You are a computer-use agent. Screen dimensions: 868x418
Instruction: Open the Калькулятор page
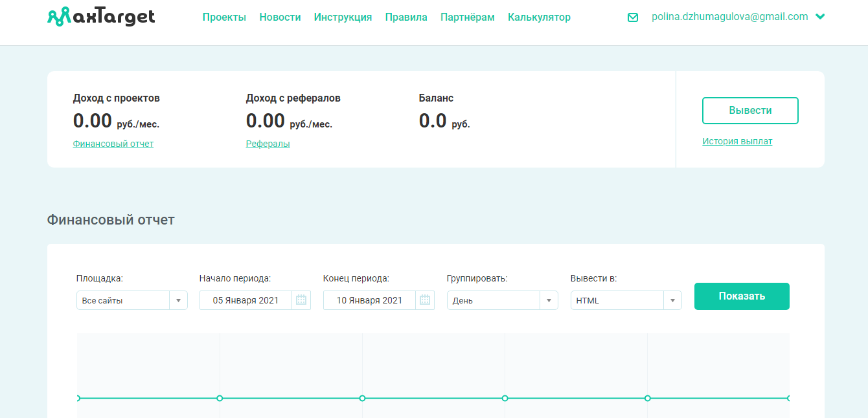[539, 17]
